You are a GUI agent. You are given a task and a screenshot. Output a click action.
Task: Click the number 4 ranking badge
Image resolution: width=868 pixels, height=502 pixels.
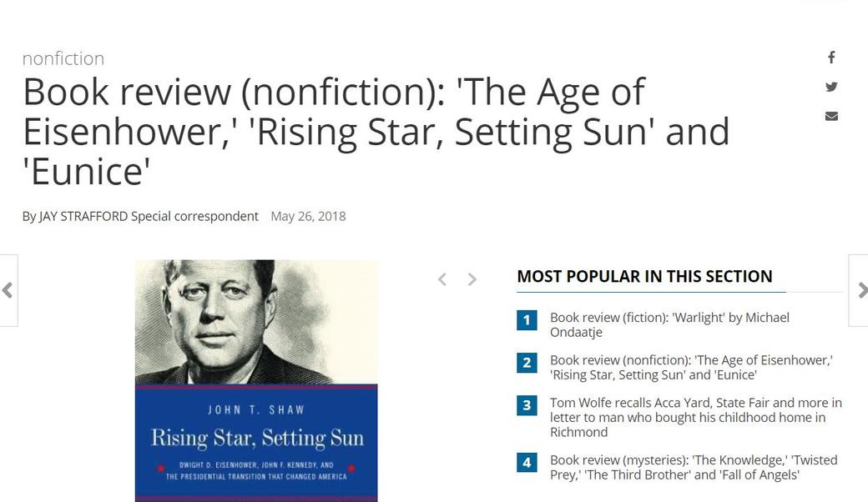[527, 462]
